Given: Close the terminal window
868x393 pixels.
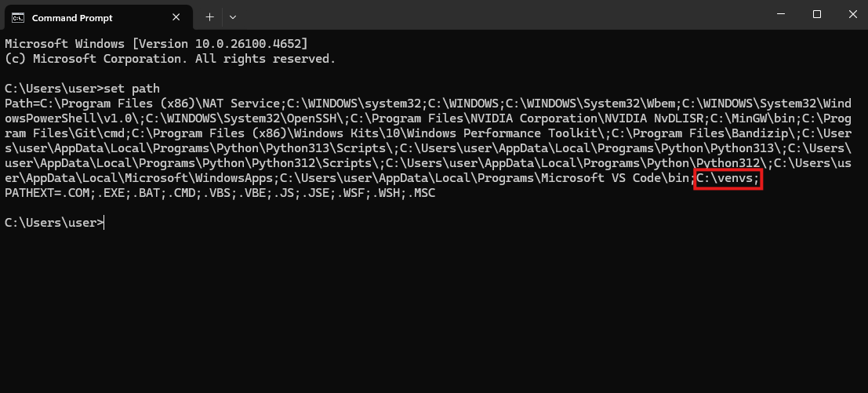Looking at the screenshot, I should [852, 14].
